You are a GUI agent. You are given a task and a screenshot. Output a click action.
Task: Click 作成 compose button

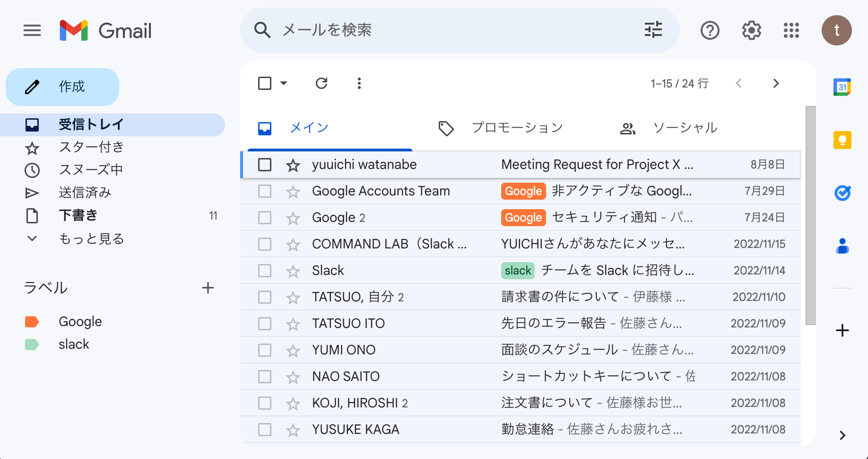tap(62, 87)
